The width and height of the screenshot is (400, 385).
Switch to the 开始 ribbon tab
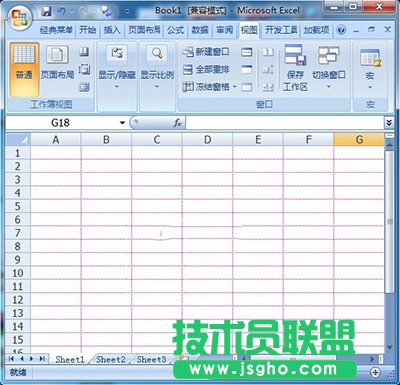pyautogui.click(x=88, y=30)
